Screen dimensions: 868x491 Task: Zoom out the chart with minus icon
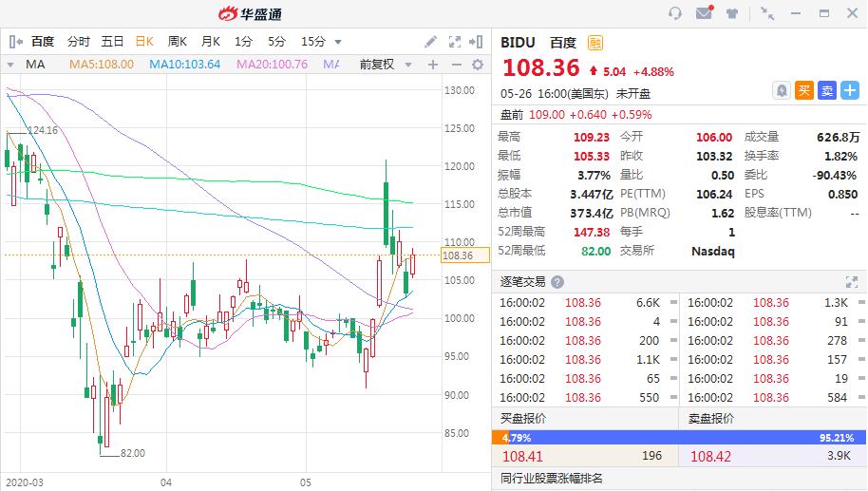click(x=456, y=65)
